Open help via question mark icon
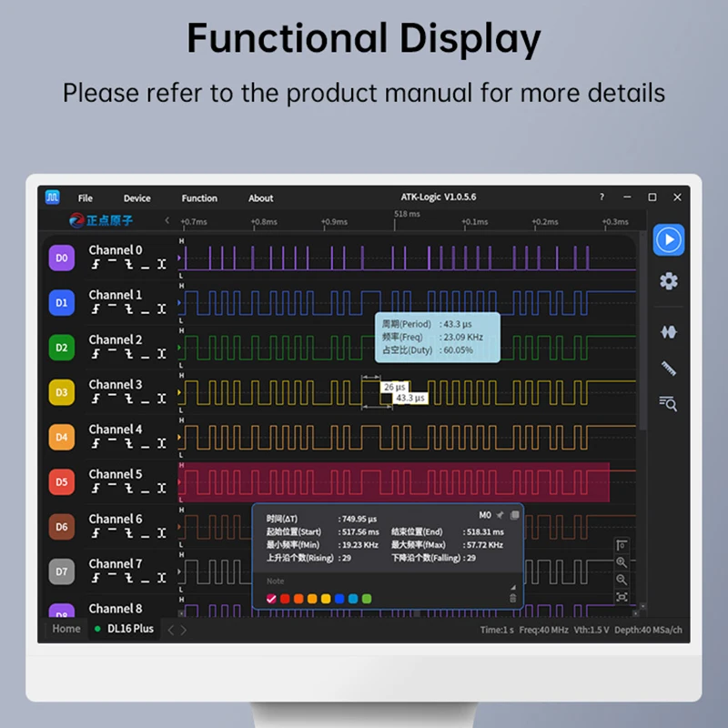Screen dimensions: 728x728 pos(602,197)
